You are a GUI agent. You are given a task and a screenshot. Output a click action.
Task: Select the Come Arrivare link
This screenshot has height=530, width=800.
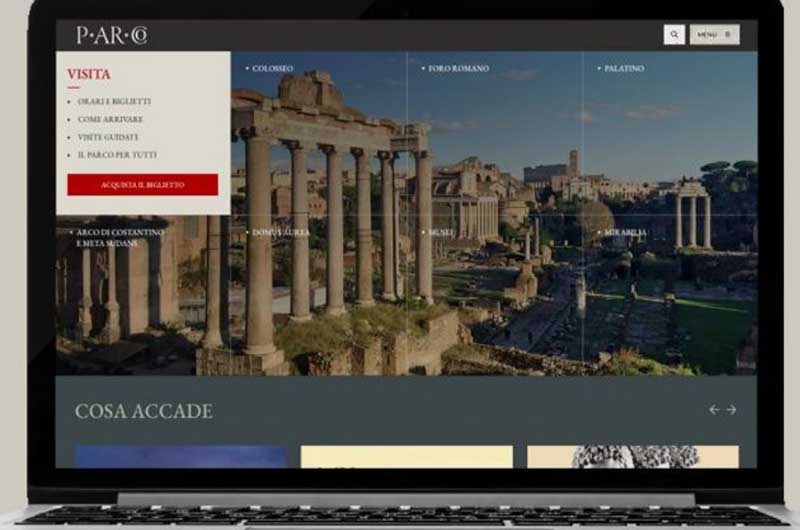[x=110, y=119]
